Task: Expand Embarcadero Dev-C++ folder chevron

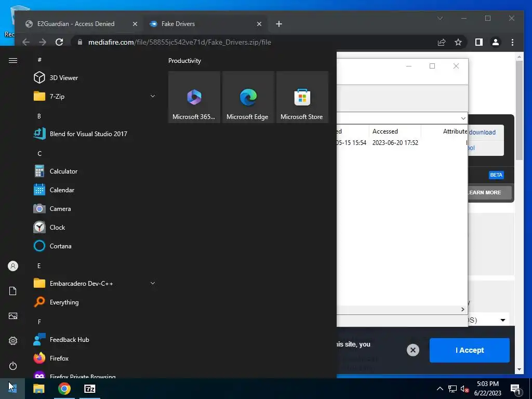Action: click(x=153, y=283)
